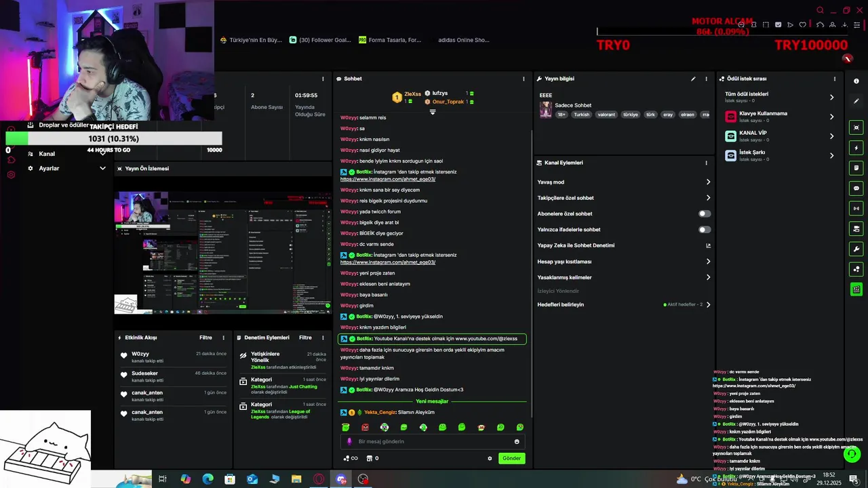
Task: Send chat message with Gönder button
Action: click(512, 458)
